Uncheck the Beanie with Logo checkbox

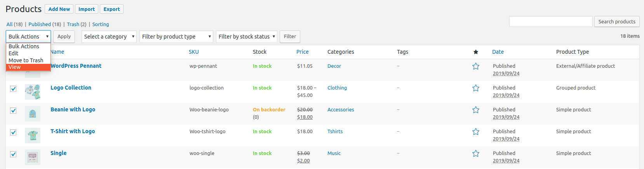13,111
